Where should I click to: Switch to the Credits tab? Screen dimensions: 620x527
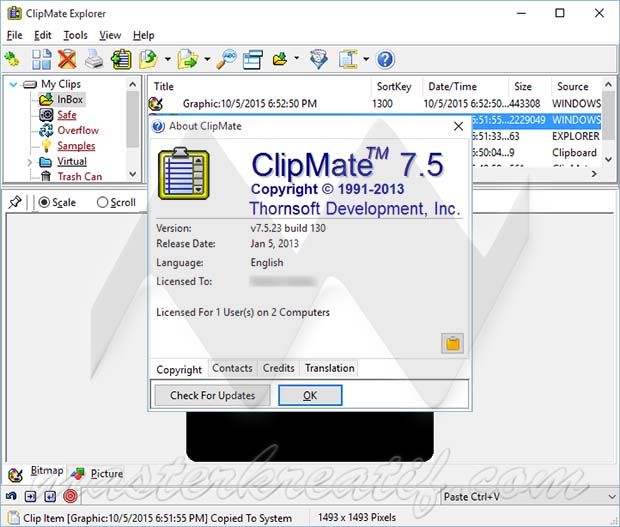(279, 368)
